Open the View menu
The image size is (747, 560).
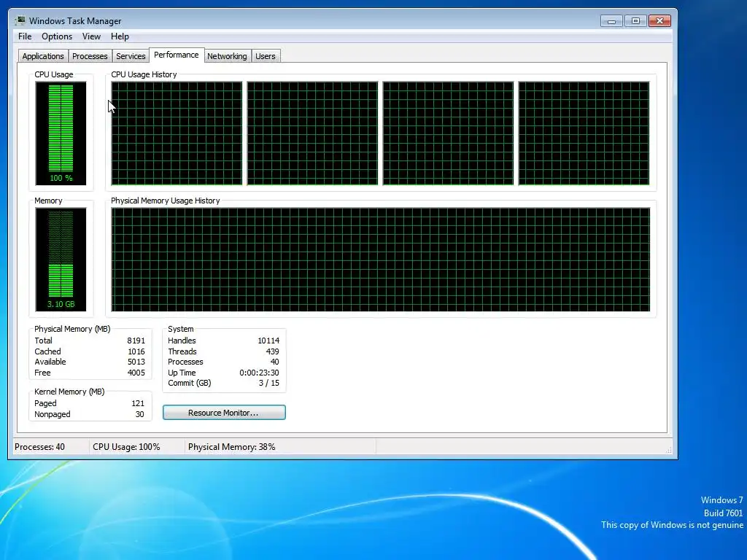click(91, 36)
